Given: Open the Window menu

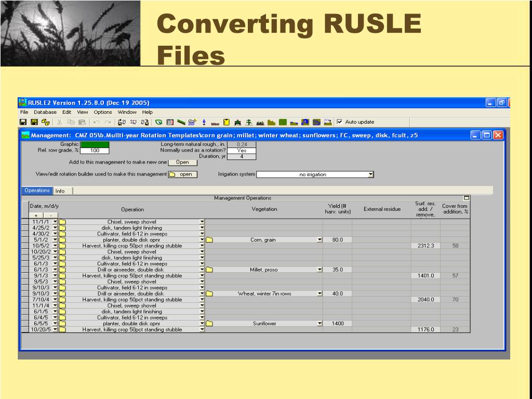Looking at the screenshot, I should tap(127, 112).
